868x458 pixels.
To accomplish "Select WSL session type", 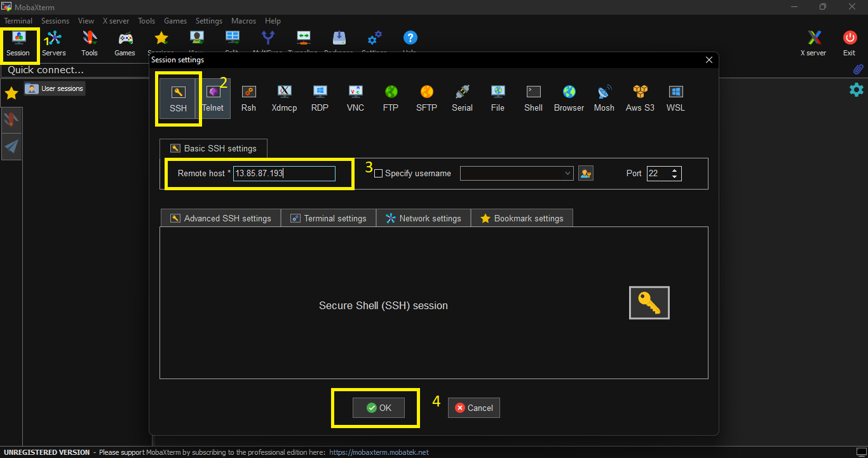I will click(x=675, y=99).
